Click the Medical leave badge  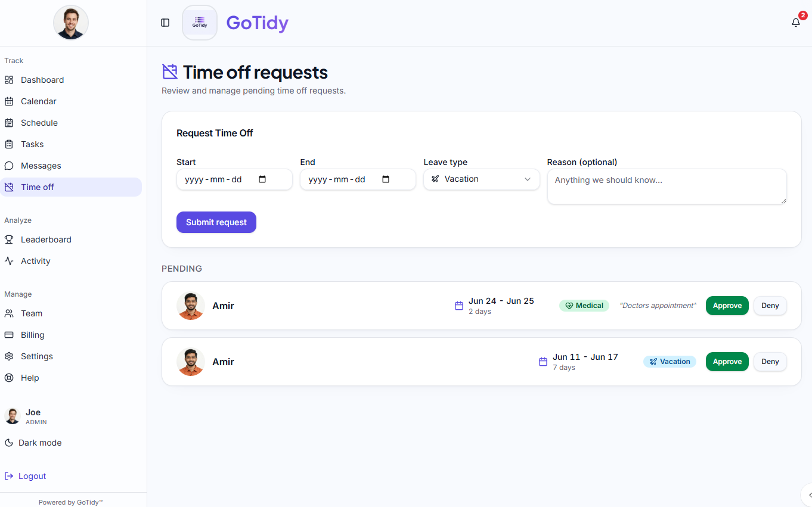[584, 306]
